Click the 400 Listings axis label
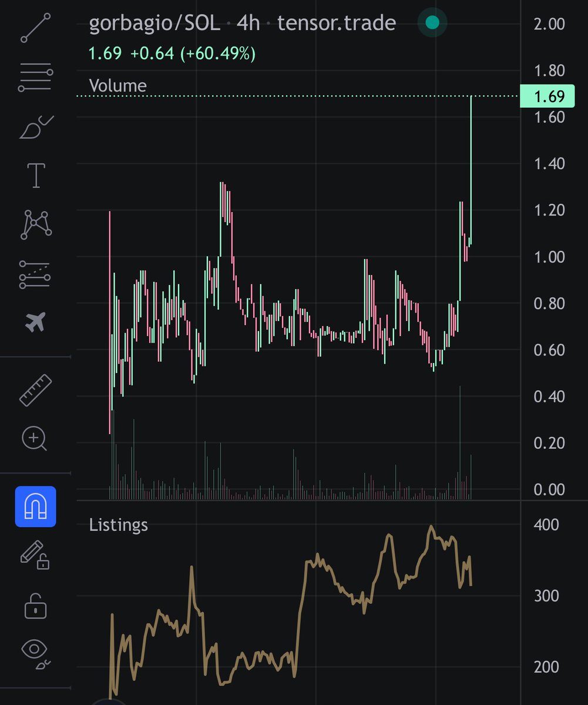588x705 pixels. pos(546,525)
